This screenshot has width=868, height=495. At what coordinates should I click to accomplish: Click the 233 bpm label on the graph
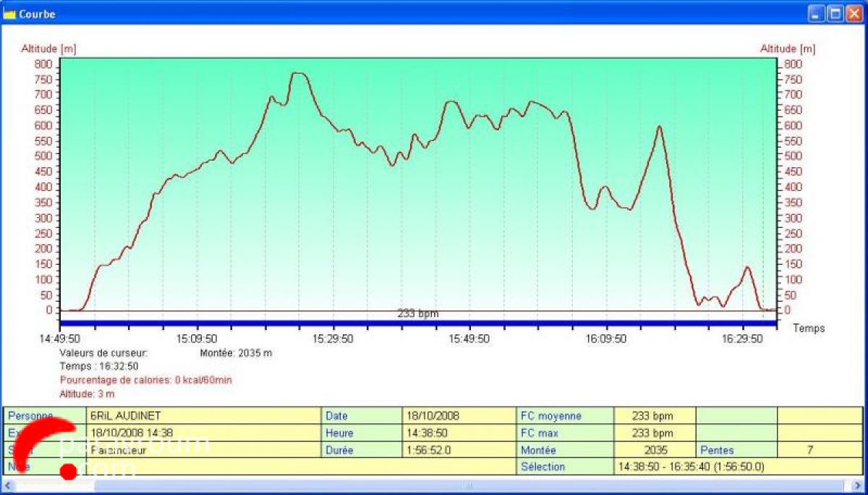coord(417,313)
